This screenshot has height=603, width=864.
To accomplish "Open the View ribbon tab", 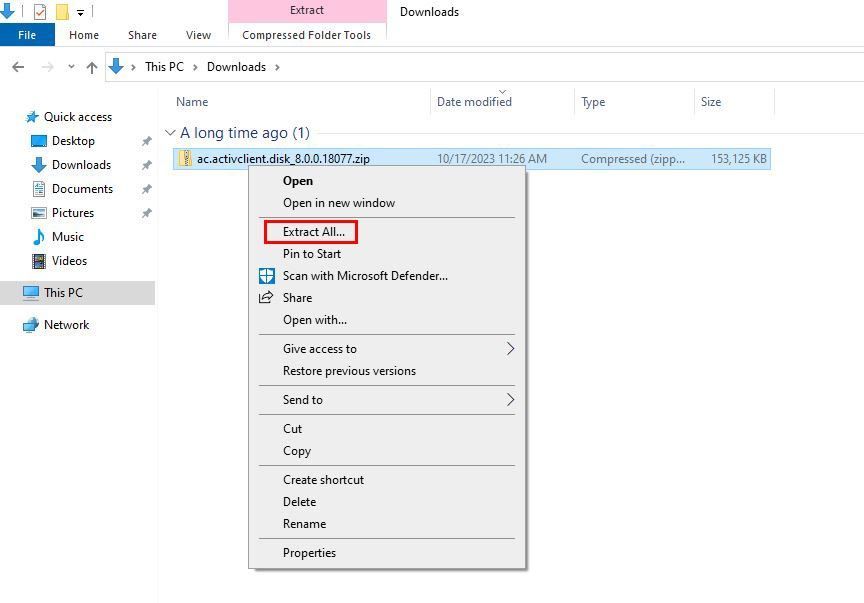I will click(198, 35).
